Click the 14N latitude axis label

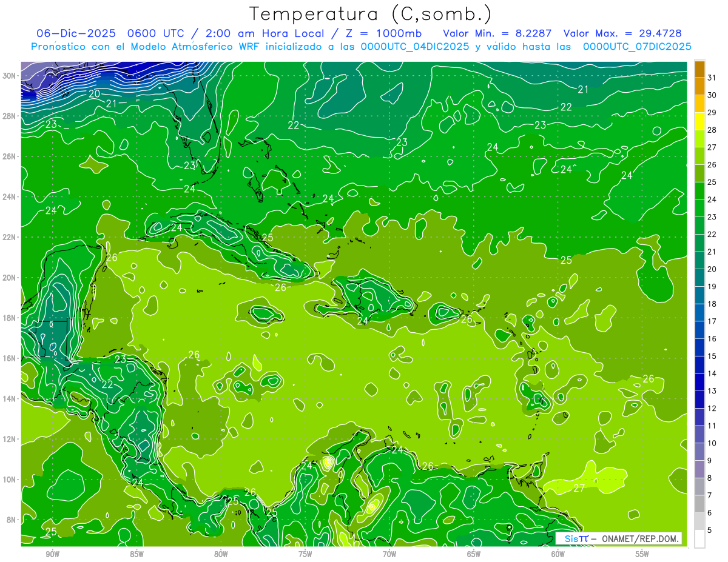(10, 399)
